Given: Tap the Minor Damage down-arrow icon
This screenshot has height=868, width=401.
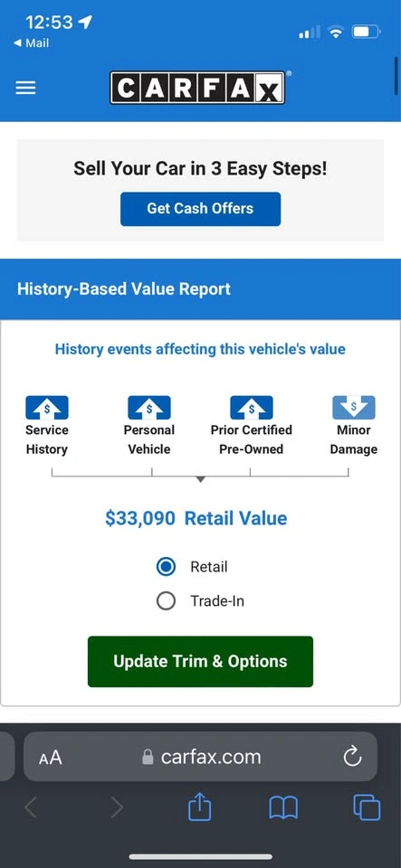Looking at the screenshot, I should (353, 408).
